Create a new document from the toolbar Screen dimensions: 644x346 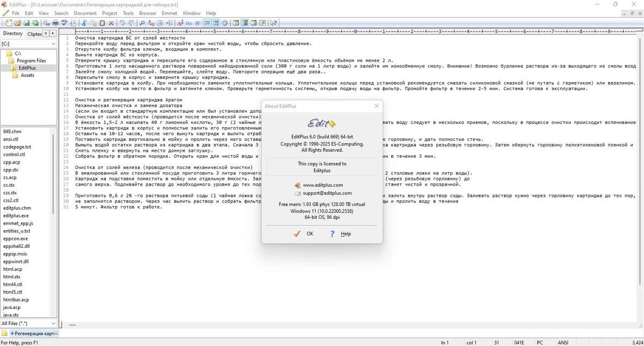tap(9, 23)
